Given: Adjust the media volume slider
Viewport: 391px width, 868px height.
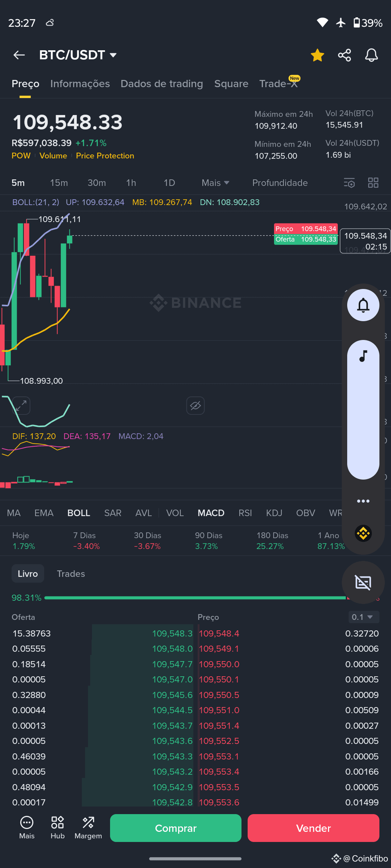Looking at the screenshot, I should tap(363, 410).
